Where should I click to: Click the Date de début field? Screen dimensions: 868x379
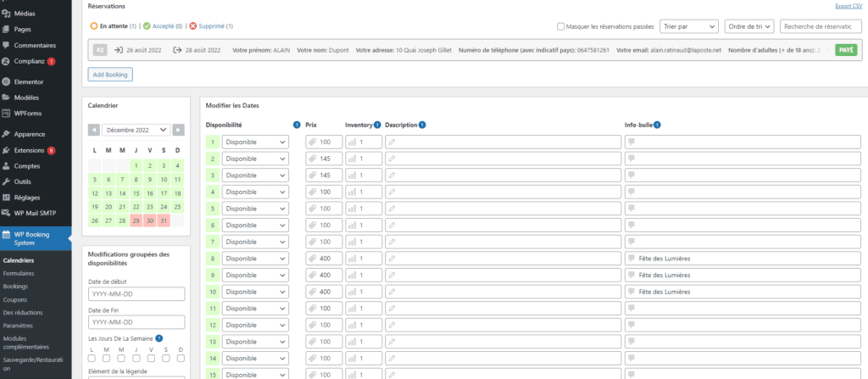(136, 293)
